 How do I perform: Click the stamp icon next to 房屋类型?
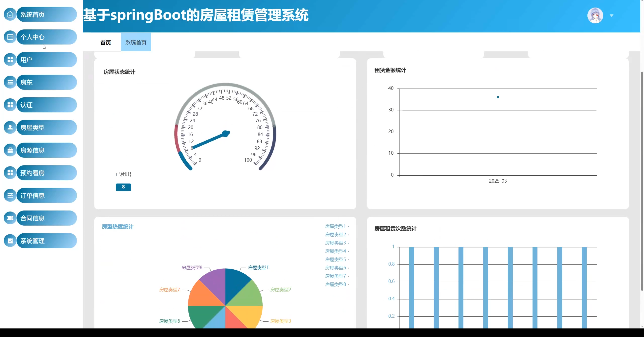(x=10, y=128)
